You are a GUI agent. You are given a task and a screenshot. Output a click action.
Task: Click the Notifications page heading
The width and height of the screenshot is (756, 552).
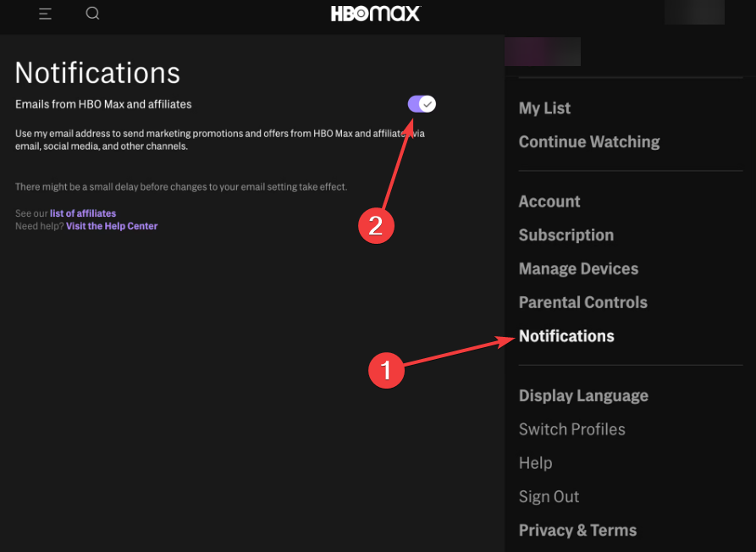[x=97, y=73]
